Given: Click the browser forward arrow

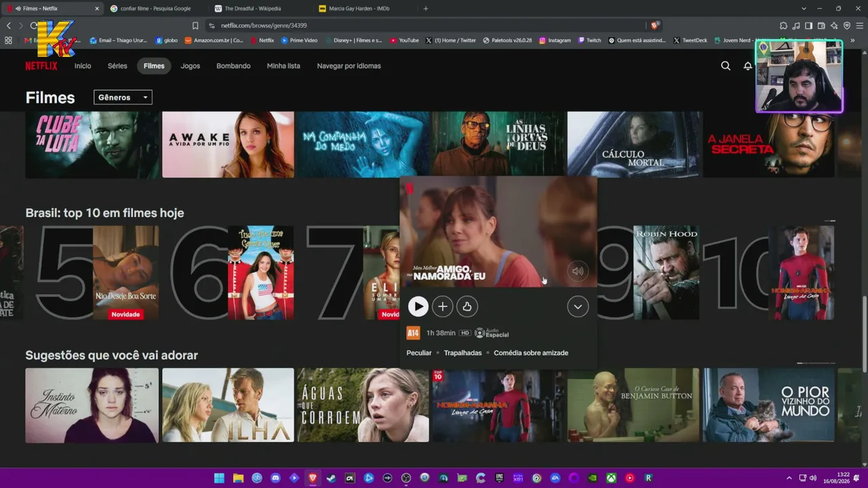Looking at the screenshot, I should [20, 25].
